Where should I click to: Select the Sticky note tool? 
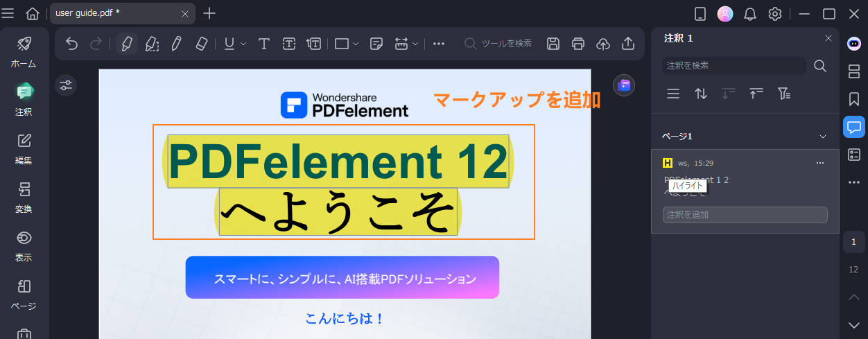[x=376, y=44]
